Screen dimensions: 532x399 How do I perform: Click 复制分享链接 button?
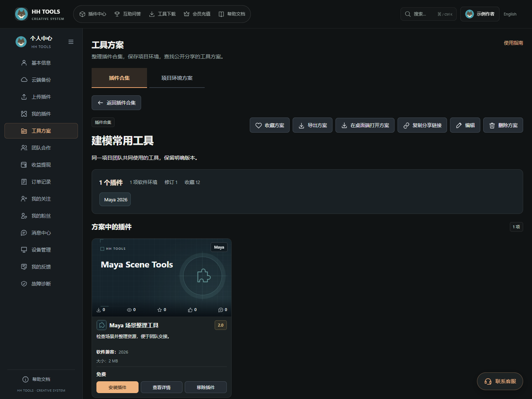(x=422, y=125)
